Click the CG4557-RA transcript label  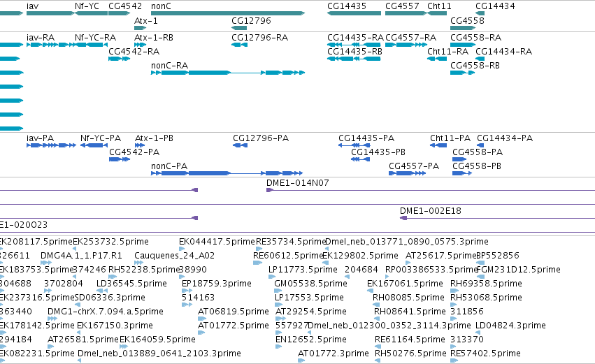tap(410, 38)
